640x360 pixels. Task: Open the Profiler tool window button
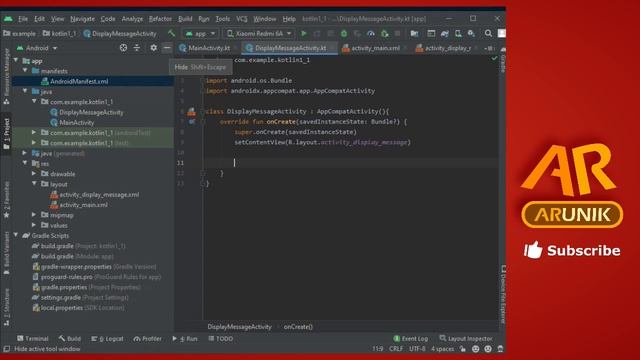[147, 338]
